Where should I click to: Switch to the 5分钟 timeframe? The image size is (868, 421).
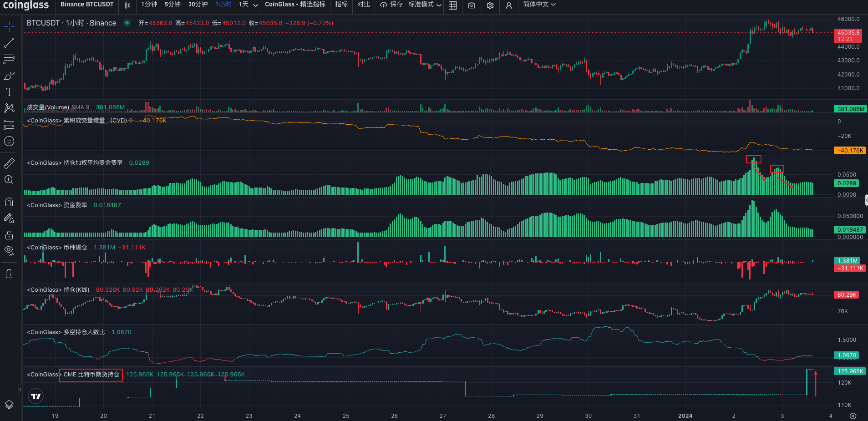click(x=173, y=4)
